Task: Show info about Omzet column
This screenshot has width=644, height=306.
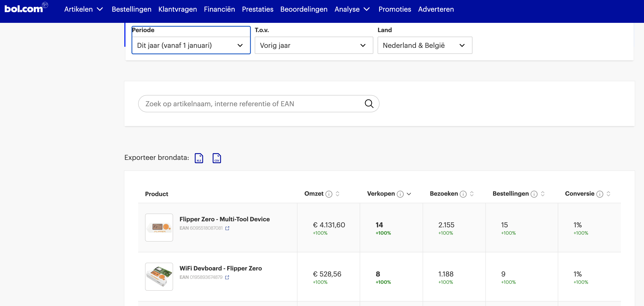Action: (329, 194)
